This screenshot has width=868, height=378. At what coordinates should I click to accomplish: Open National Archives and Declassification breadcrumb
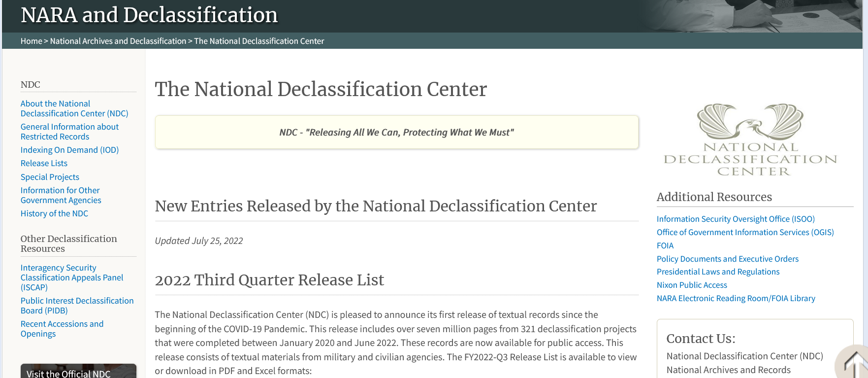pyautogui.click(x=118, y=41)
